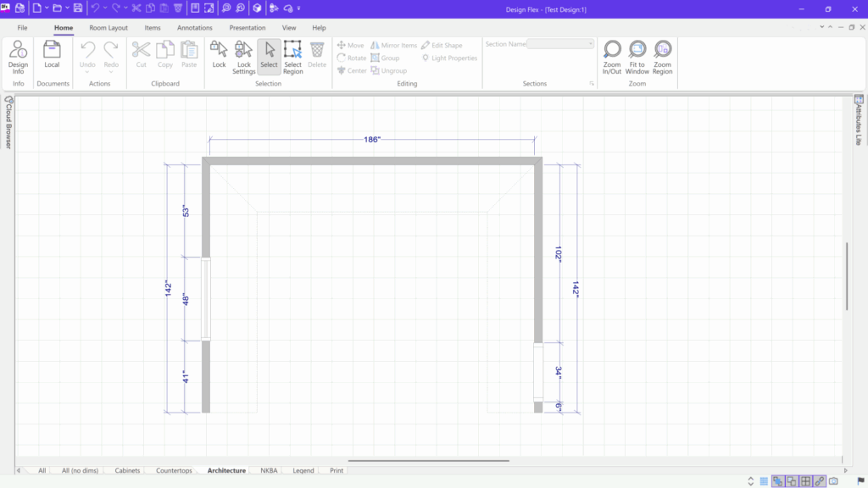Viewport: 868px width, 488px height.
Task: Click the camera snapshot icon in status bar
Action: click(x=833, y=481)
